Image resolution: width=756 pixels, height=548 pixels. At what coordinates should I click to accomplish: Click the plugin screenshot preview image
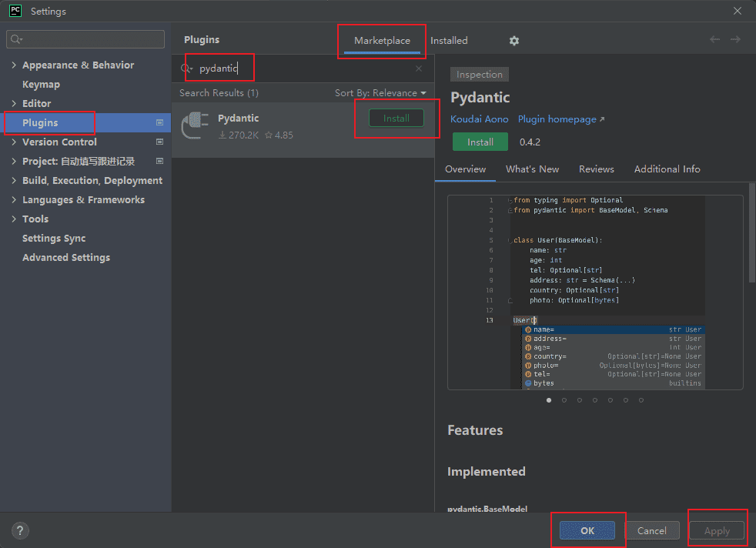pos(595,292)
